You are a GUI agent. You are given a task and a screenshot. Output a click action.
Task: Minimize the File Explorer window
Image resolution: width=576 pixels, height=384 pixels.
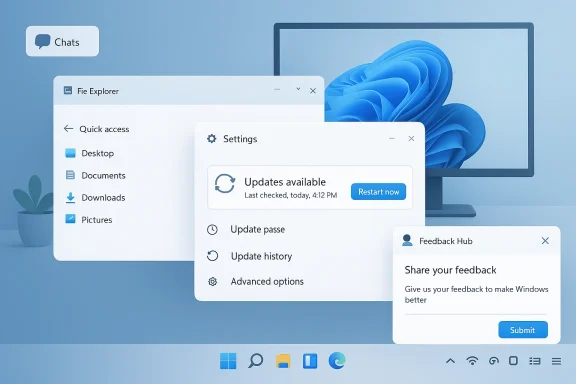point(277,89)
